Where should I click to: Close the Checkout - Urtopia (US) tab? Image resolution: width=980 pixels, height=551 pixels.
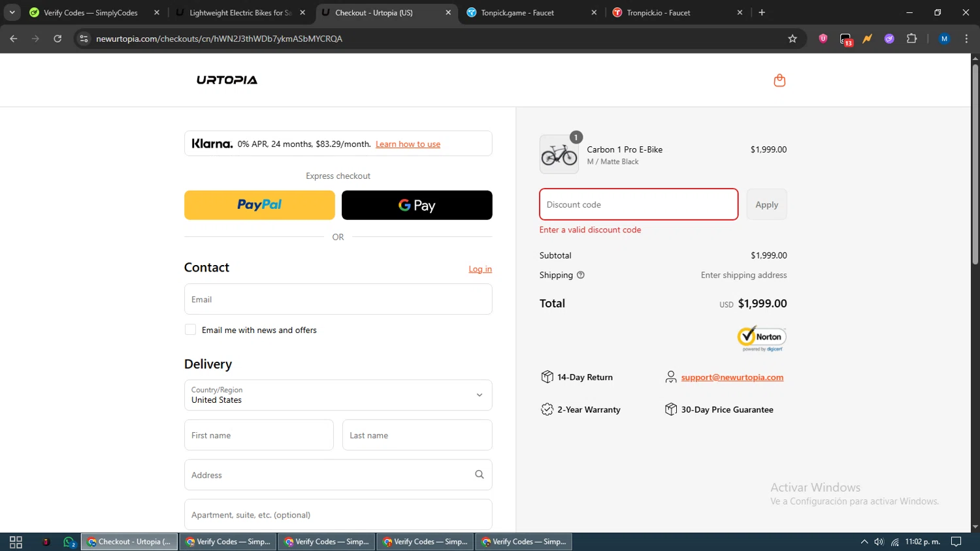(448, 12)
